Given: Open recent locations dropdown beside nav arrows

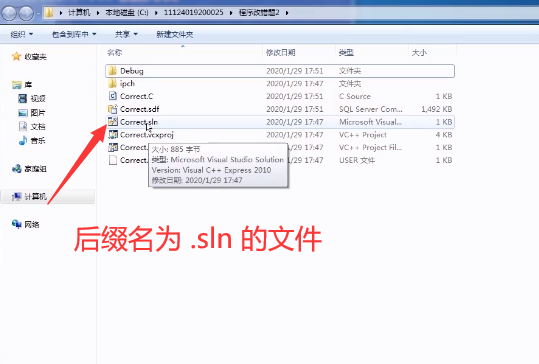Looking at the screenshot, I should (38, 14).
